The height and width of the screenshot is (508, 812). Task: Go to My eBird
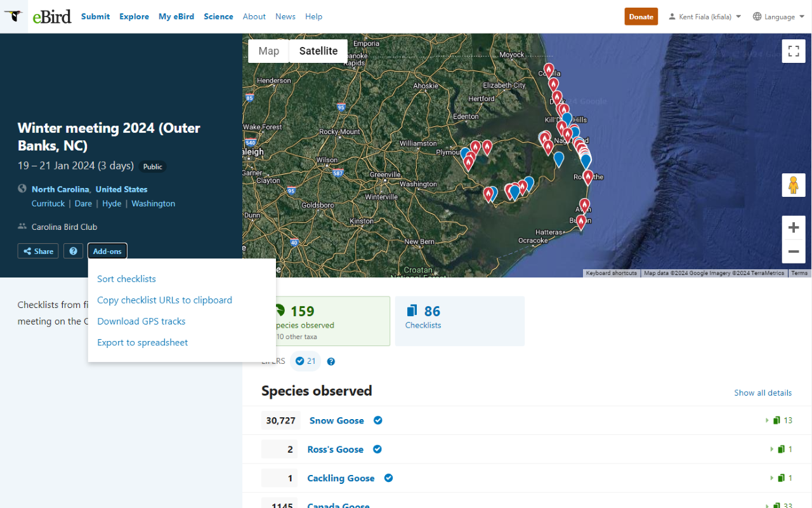(176, 17)
